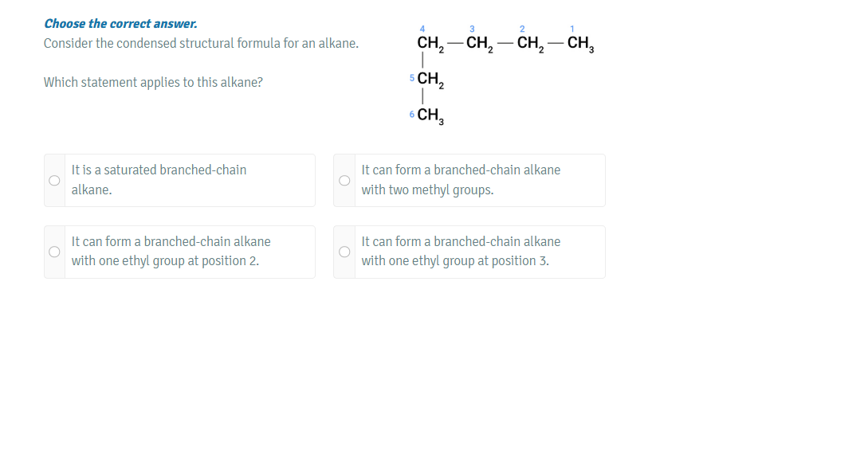Click the blue position number 6 label
Image resolution: width=868 pixels, height=473 pixels.
411,115
